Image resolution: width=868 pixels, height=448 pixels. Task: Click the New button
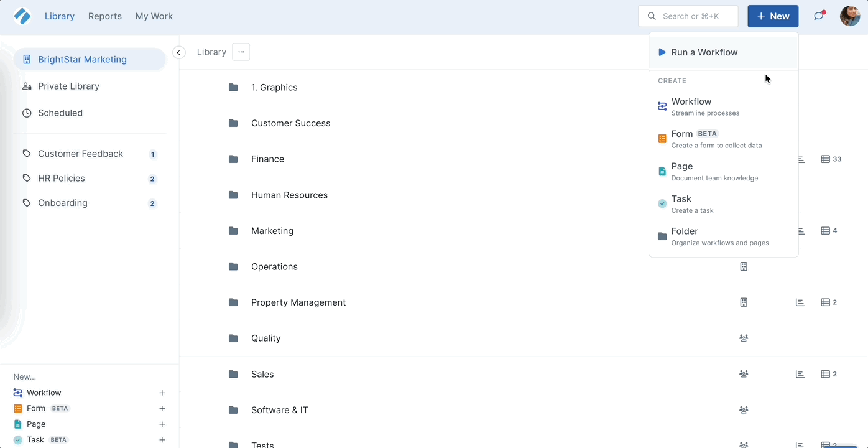point(773,16)
